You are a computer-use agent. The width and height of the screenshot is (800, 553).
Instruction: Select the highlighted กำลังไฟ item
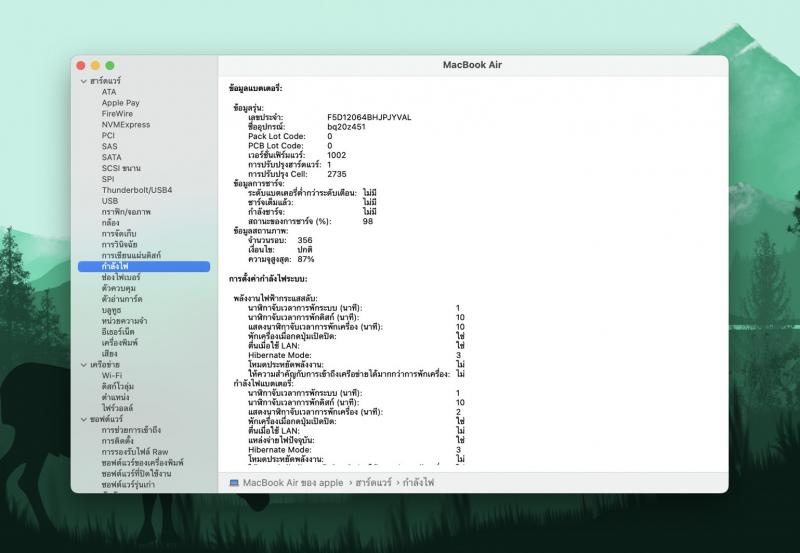pyautogui.click(x=115, y=267)
